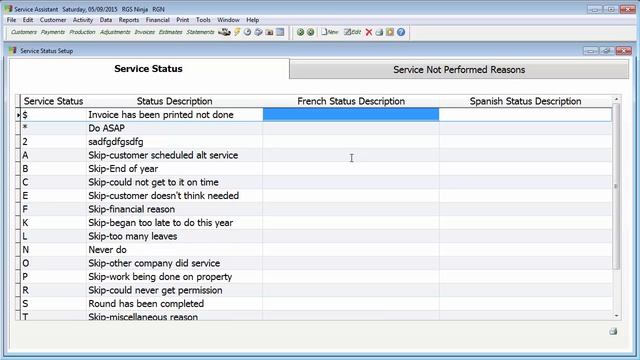Viewport: 640px width, 360px height.
Task: Click the second green round navigation icon
Action: coord(311,32)
